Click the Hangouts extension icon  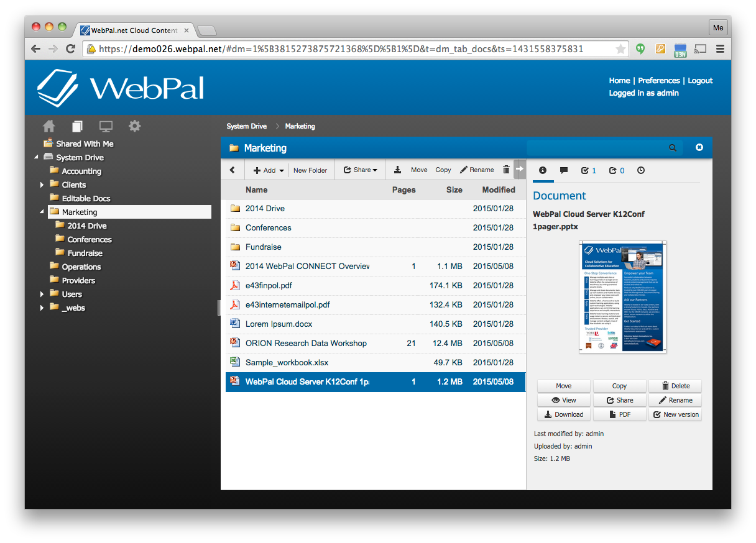tap(640, 48)
